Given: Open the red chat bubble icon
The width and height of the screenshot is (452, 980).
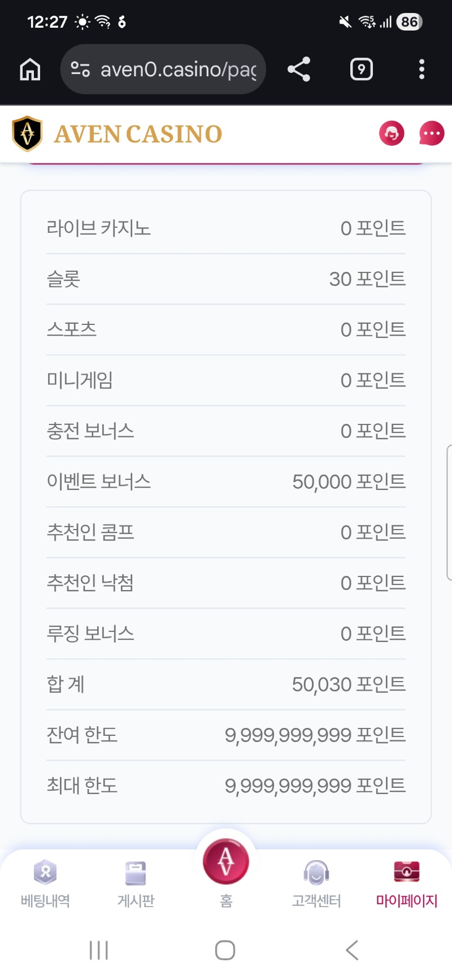Looking at the screenshot, I should coord(432,134).
